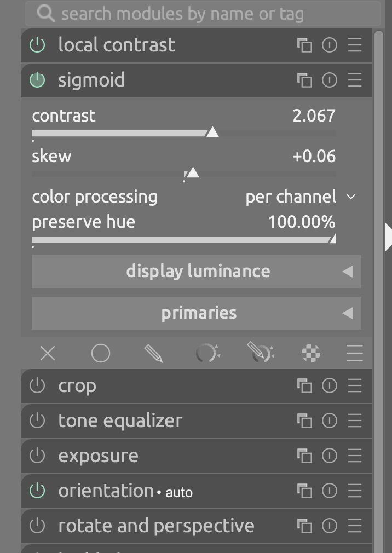Open presets menu for crop module
The width and height of the screenshot is (392, 553).
pos(355,386)
